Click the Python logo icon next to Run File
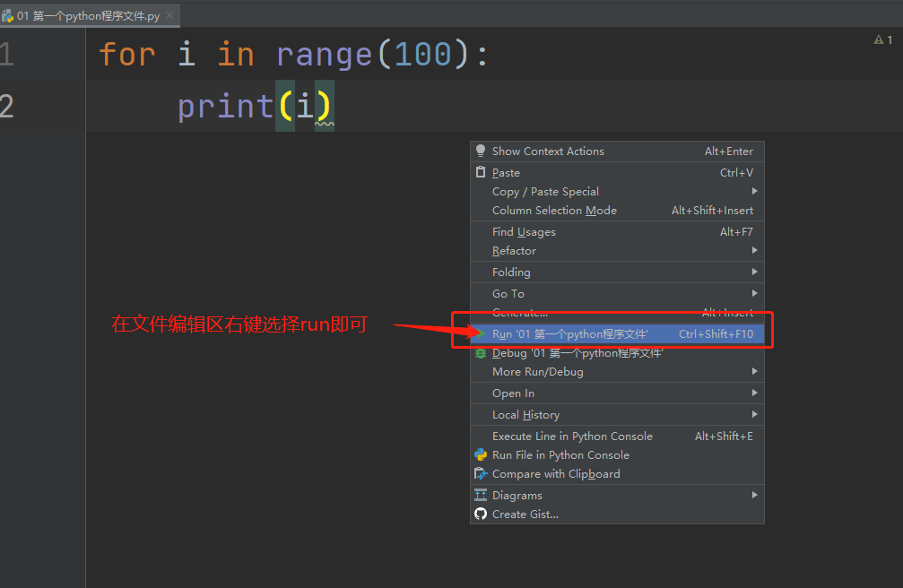Viewport: 903px width, 588px height. point(481,455)
